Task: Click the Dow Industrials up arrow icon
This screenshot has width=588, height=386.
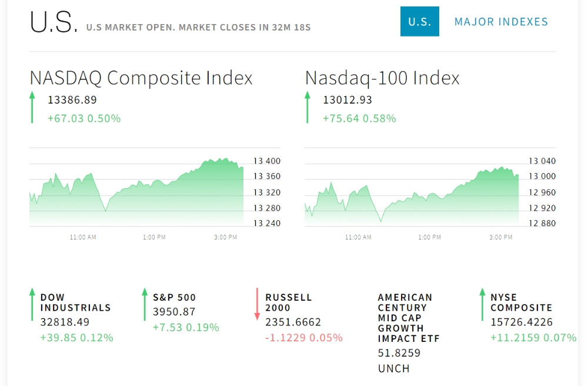Action: 32,304
